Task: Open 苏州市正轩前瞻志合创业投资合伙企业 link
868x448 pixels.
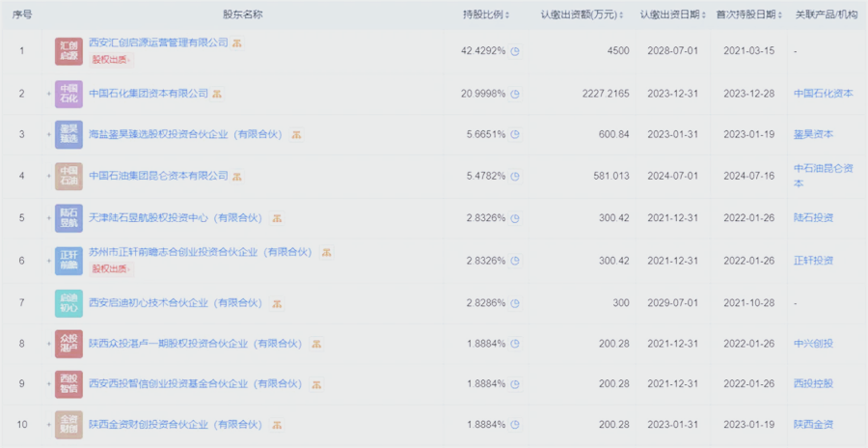Action: pos(201,252)
